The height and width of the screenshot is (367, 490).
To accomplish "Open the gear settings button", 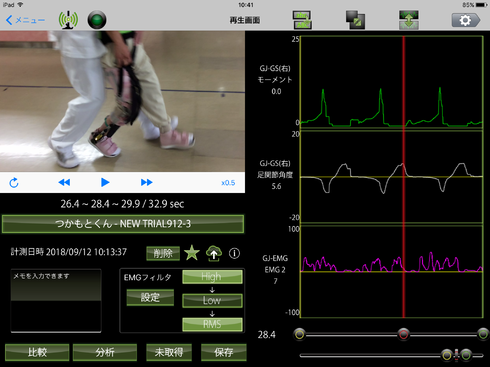I will pyautogui.click(x=466, y=20).
